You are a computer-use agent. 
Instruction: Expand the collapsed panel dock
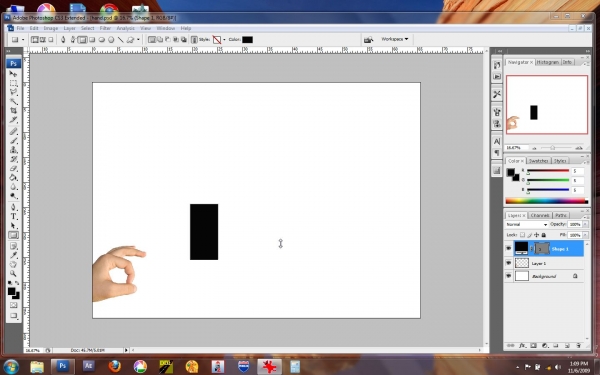point(499,51)
